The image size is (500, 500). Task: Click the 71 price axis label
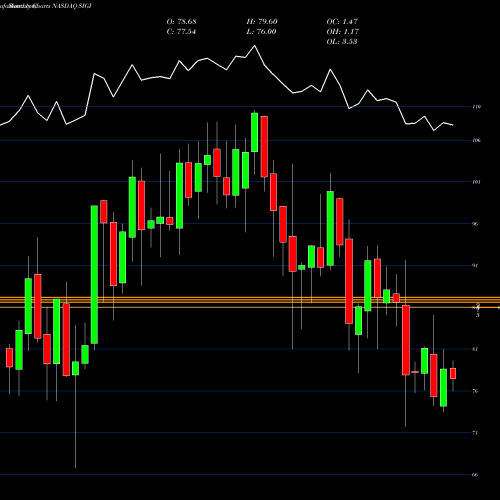(x=475, y=433)
